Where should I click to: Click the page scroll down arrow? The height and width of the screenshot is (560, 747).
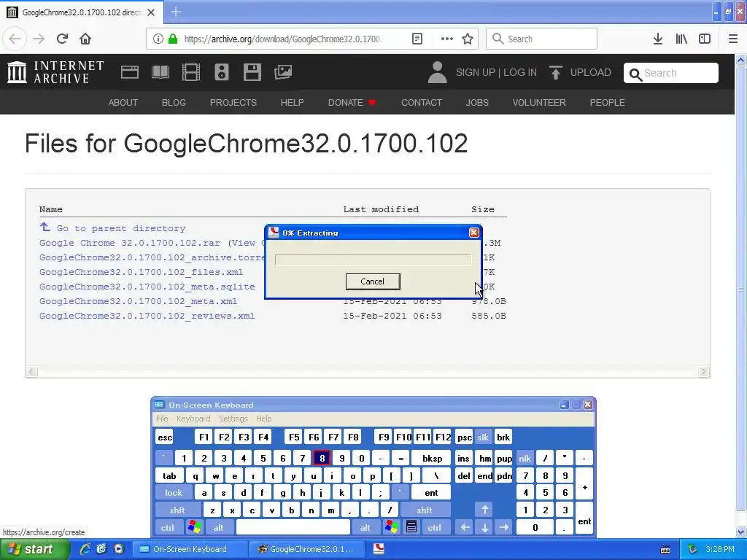click(x=741, y=532)
